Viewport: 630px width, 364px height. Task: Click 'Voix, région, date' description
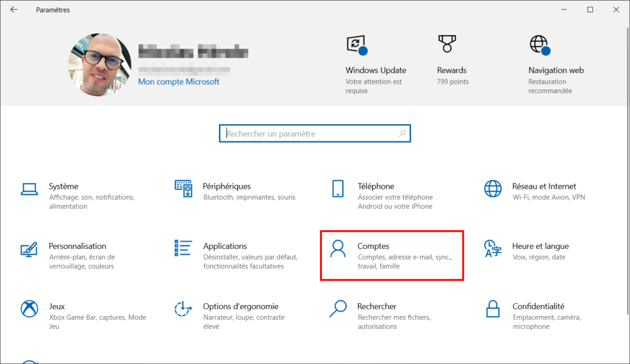539,257
